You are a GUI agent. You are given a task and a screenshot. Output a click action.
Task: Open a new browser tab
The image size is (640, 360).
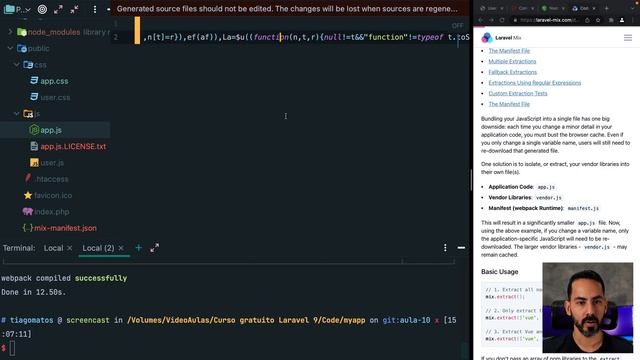[x=607, y=8]
